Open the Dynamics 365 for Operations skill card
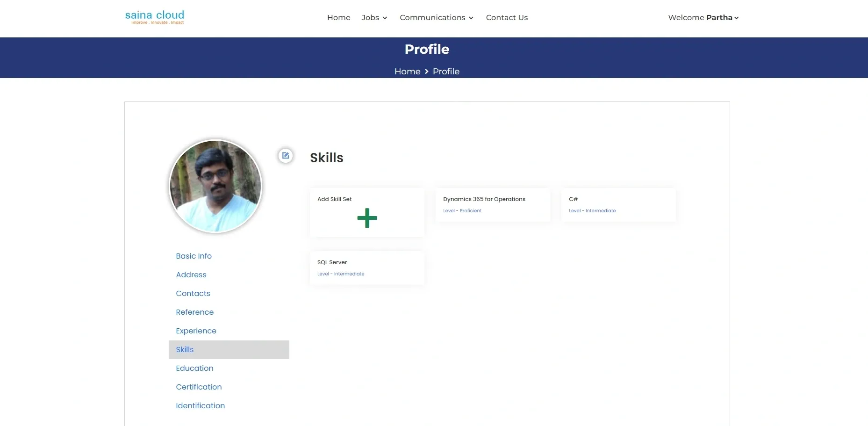868x426 pixels. point(493,205)
